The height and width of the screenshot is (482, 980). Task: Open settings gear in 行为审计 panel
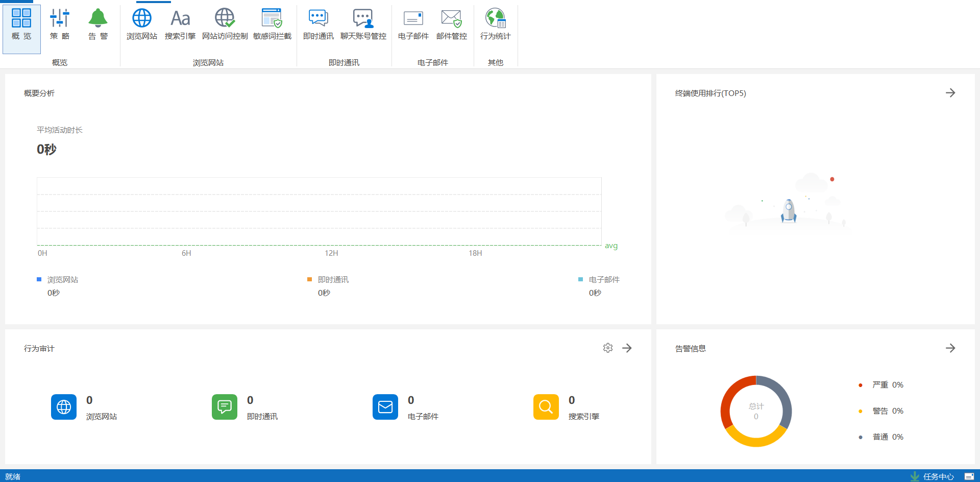pos(608,348)
